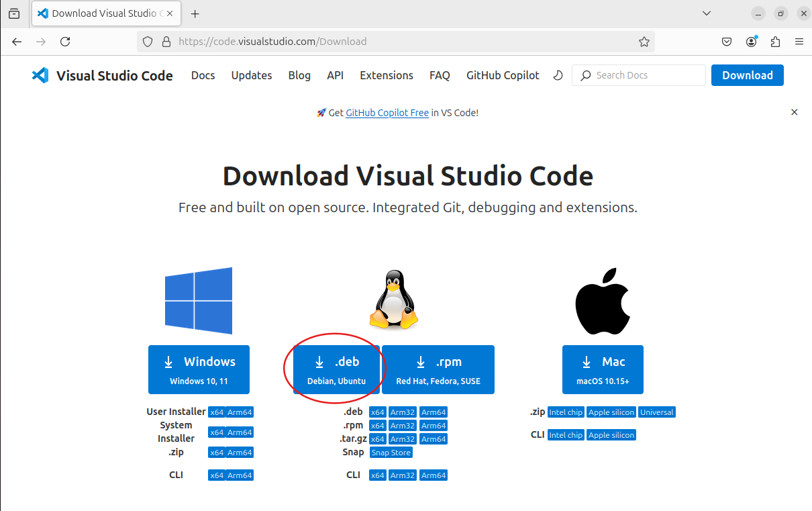812x511 pixels.
Task: Toggle the site theme moon icon
Action: [x=558, y=75]
